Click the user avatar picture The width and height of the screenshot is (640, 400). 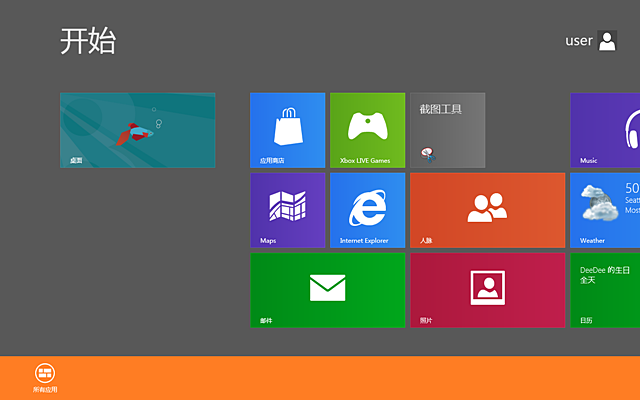click(607, 41)
